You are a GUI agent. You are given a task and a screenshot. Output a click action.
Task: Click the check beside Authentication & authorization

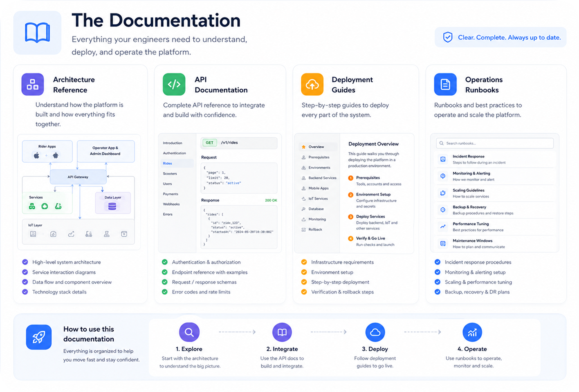(x=165, y=262)
